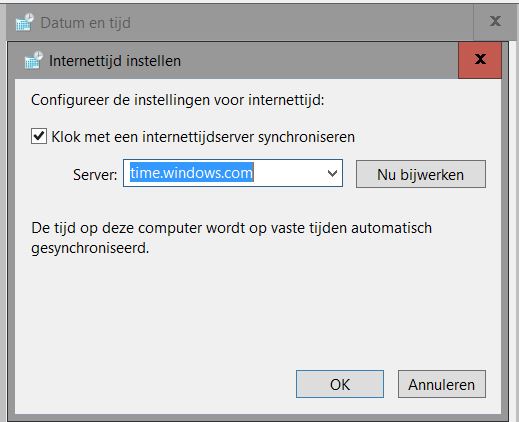This screenshot has height=422, width=519.
Task: Click the highlighted time.windows.com text
Action: [x=192, y=173]
